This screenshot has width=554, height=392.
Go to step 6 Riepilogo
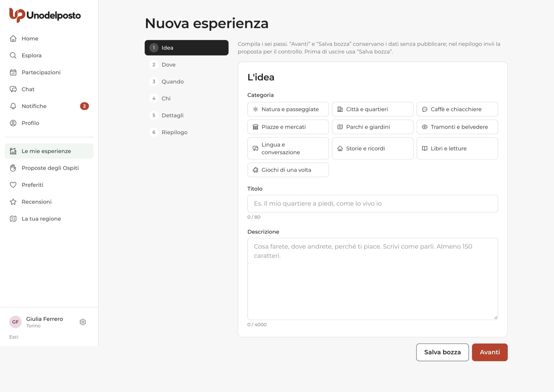187,133
